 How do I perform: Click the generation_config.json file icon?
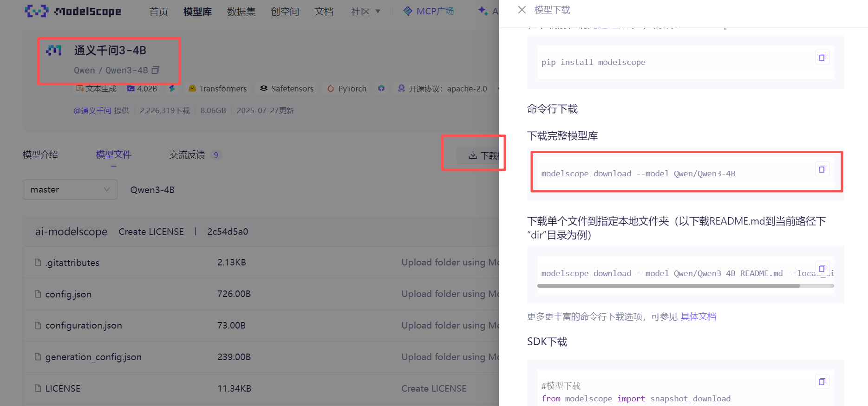pos(38,357)
